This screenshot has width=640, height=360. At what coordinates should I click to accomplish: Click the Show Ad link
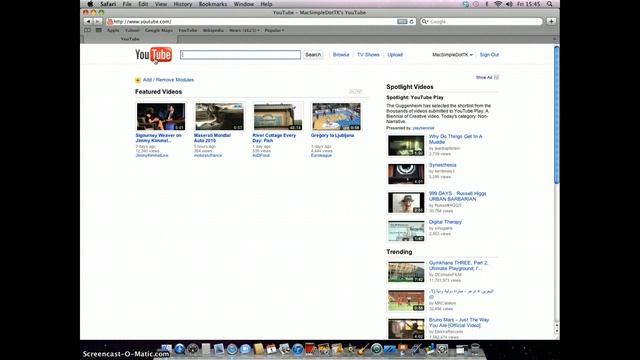coord(484,78)
